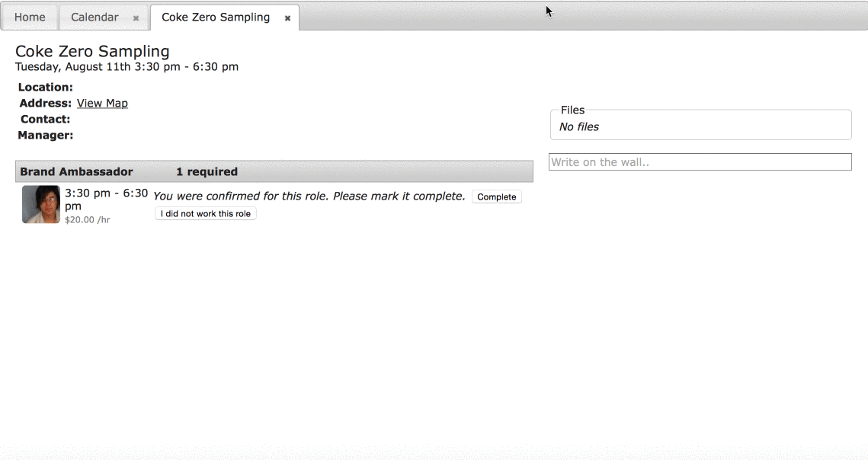Click the Tuesday, August 11th date line
The height and width of the screenshot is (460, 868).
pos(127,66)
